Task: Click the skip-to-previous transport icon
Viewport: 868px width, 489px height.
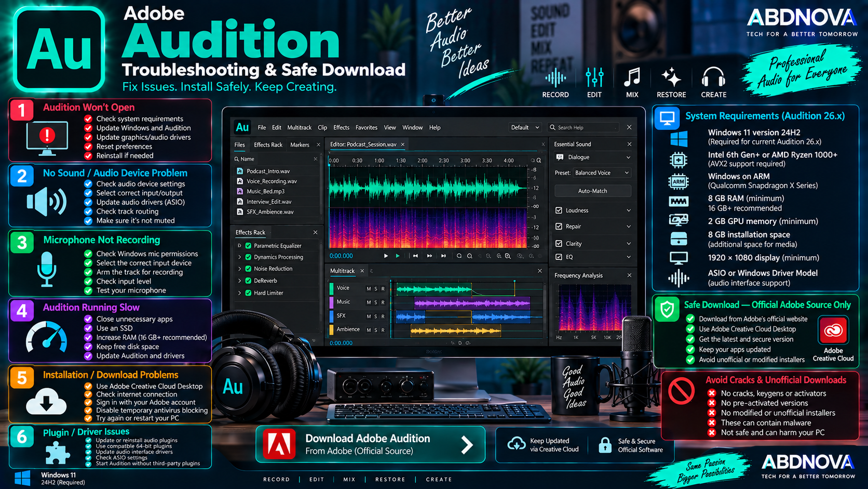Action: tap(415, 256)
